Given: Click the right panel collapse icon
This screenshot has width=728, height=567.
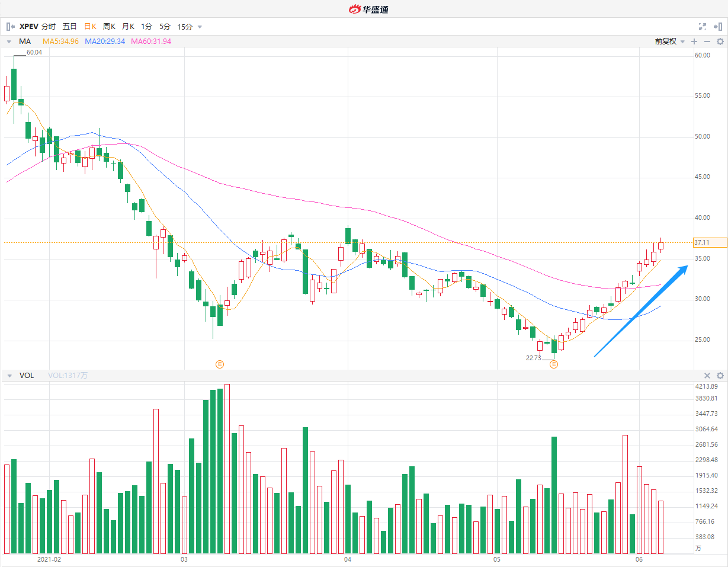Looking at the screenshot, I should pos(718,27).
